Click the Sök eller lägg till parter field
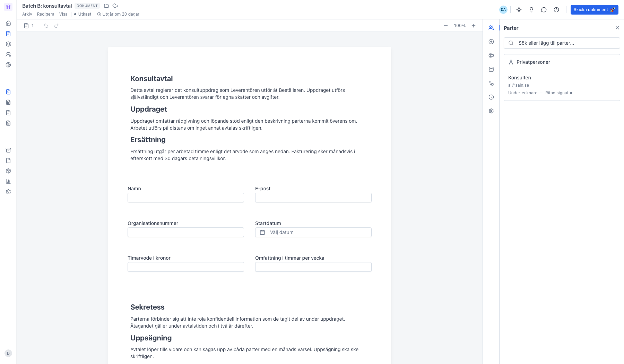The width and height of the screenshot is (624, 364). [562, 43]
